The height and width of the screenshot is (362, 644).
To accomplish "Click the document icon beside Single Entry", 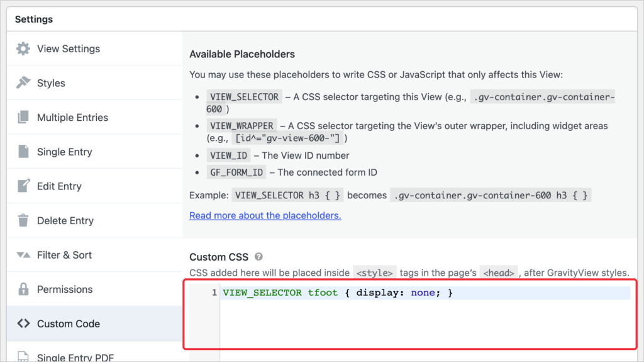I will point(23,151).
